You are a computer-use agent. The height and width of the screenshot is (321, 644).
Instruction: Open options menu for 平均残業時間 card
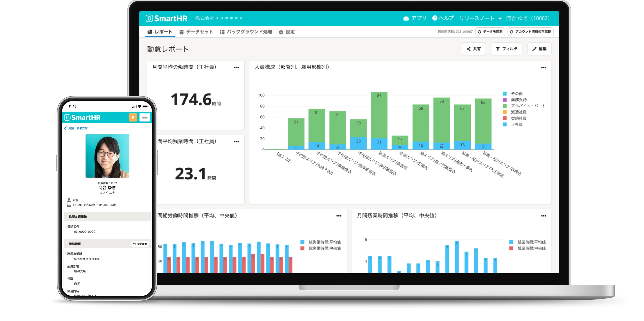(x=236, y=142)
